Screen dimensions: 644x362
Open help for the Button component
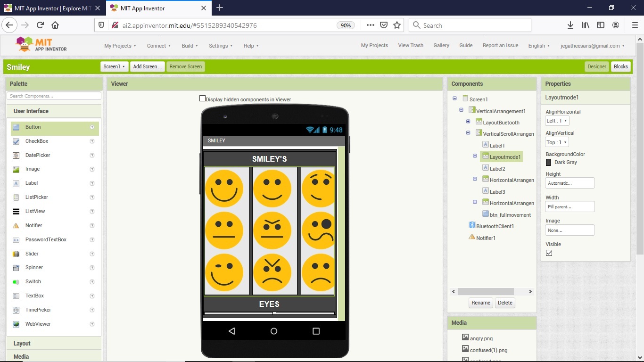pos(92,127)
